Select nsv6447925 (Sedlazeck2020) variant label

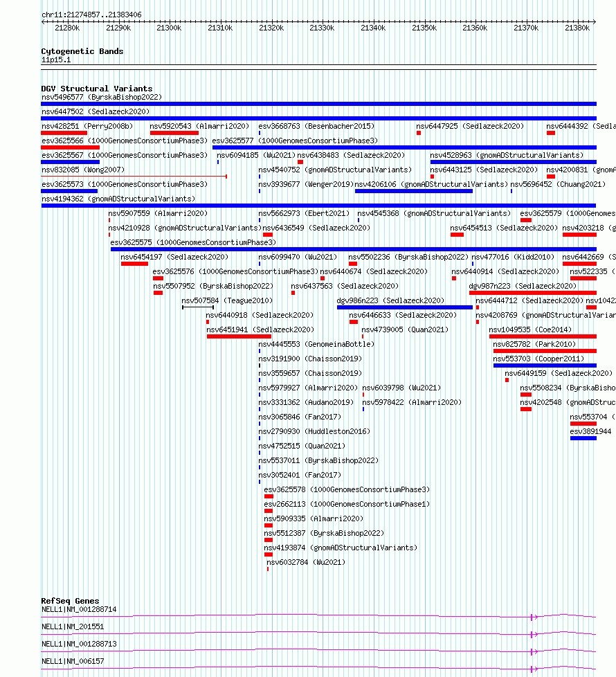pyautogui.click(x=470, y=127)
